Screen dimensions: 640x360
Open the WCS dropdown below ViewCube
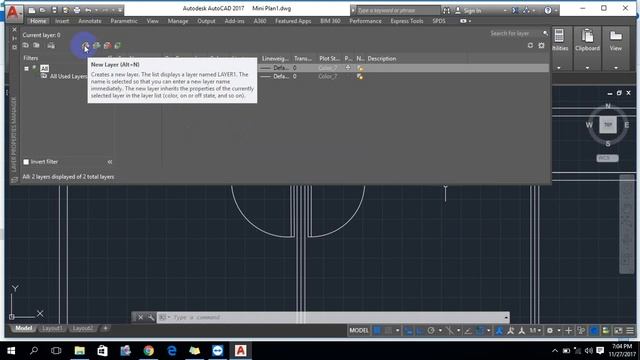[607, 158]
